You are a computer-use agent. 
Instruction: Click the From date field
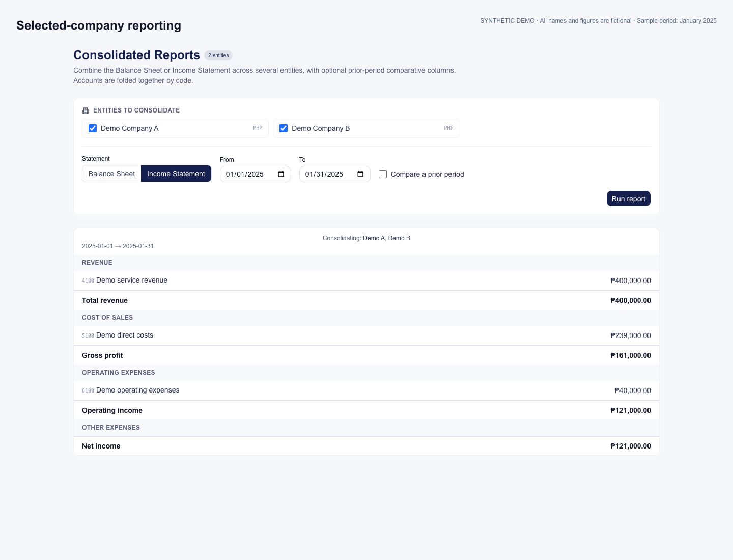point(256,174)
